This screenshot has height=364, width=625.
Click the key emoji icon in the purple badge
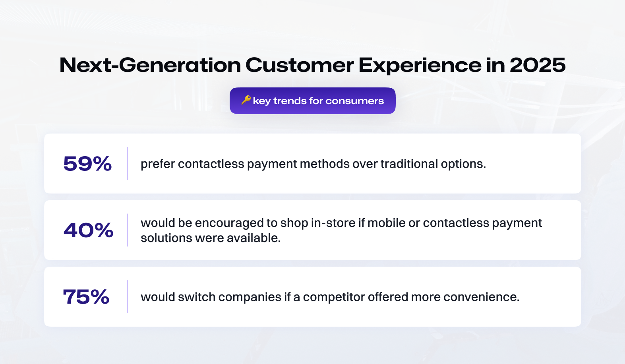point(246,100)
